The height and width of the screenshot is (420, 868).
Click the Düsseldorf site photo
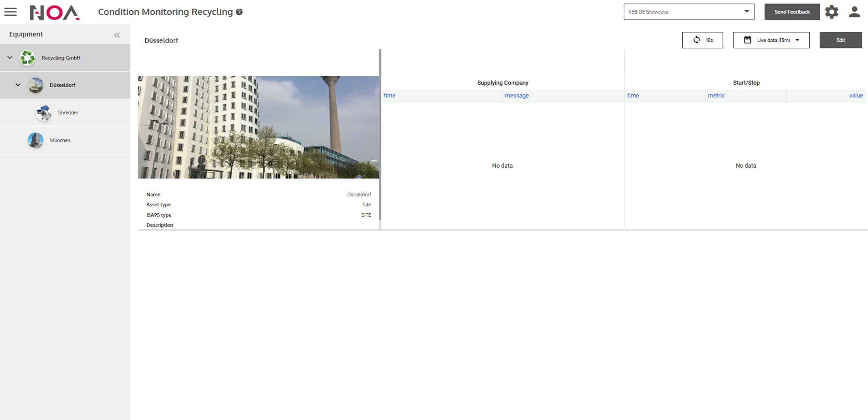[x=258, y=127]
